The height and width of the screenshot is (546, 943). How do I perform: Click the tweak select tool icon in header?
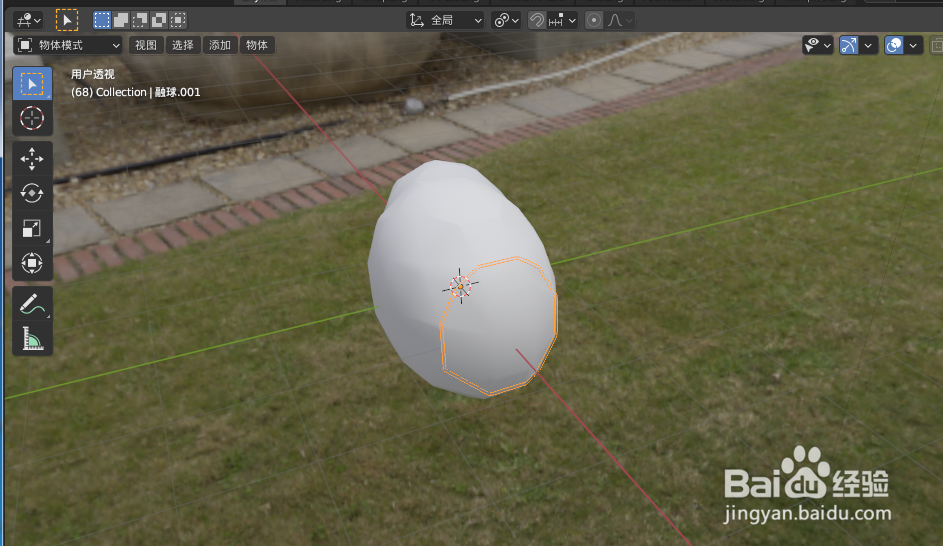pyautogui.click(x=67, y=20)
